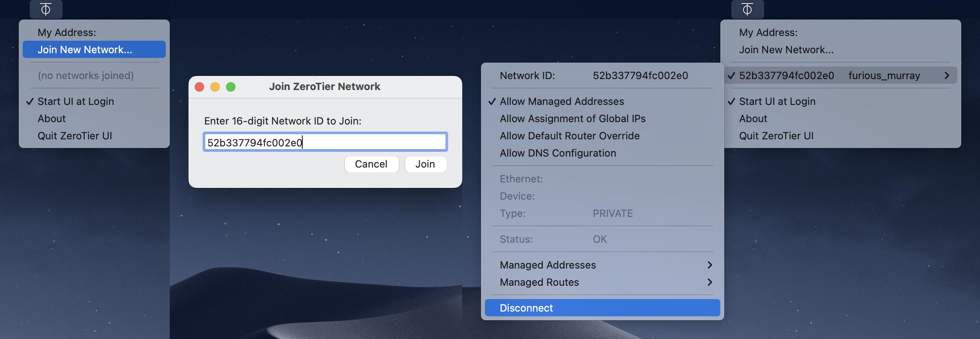Click the left ZeroTier menu bar icon
The width and height of the screenshot is (980, 339).
(x=46, y=9)
